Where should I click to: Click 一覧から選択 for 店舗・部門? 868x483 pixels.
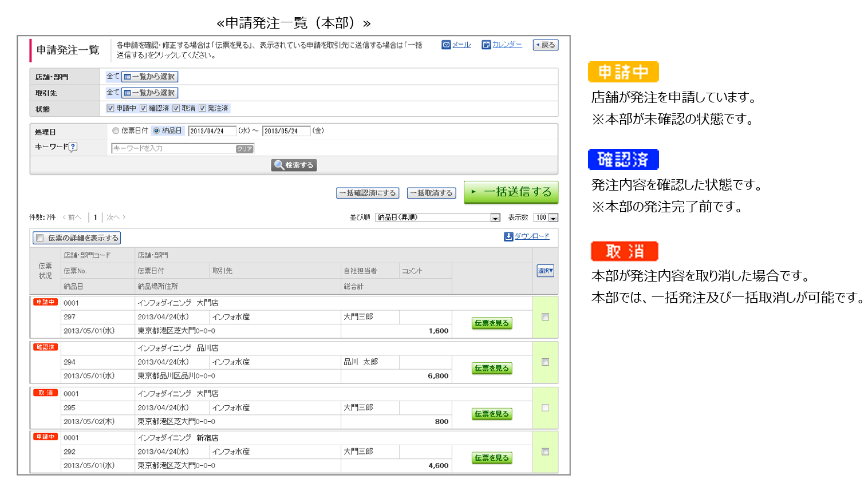click(149, 77)
